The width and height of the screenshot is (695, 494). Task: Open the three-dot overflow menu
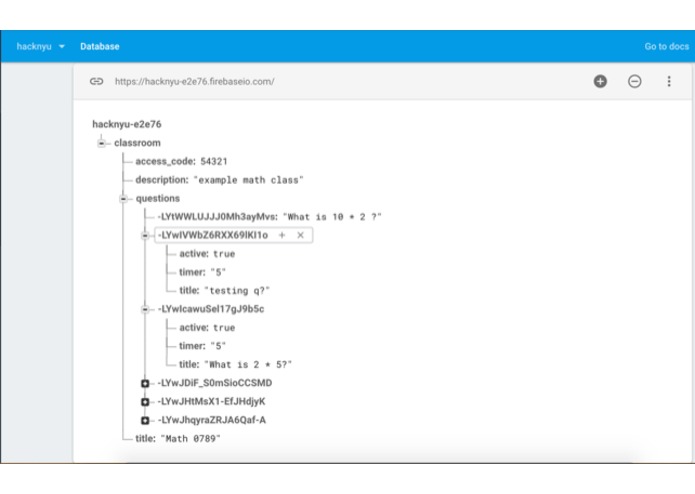click(669, 81)
